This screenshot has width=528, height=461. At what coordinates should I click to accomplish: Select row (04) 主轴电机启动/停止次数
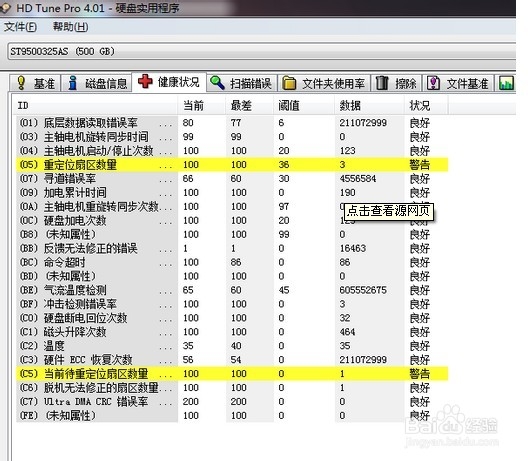coord(232,151)
